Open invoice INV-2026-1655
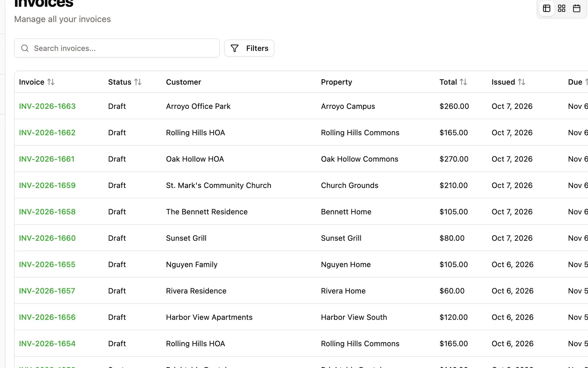 47,265
